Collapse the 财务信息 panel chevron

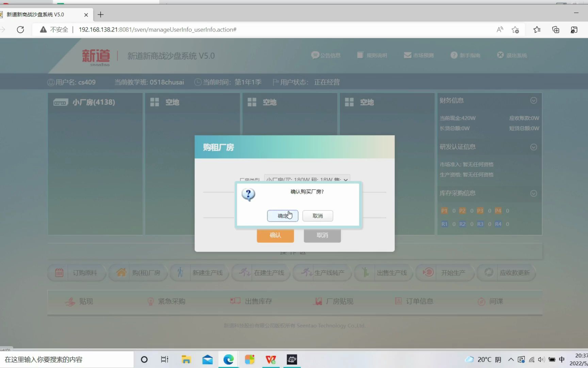click(x=534, y=100)
